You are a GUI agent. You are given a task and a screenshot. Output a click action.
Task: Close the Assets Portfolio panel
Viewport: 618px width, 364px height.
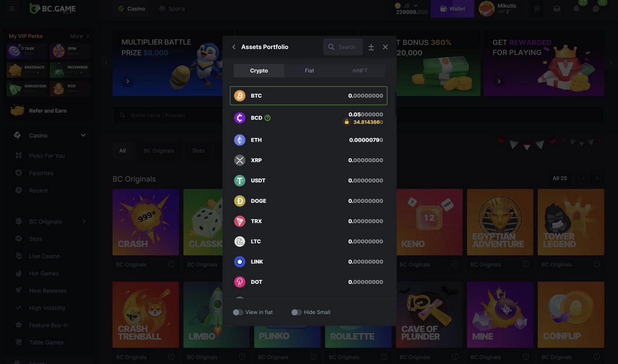point(385,47)
